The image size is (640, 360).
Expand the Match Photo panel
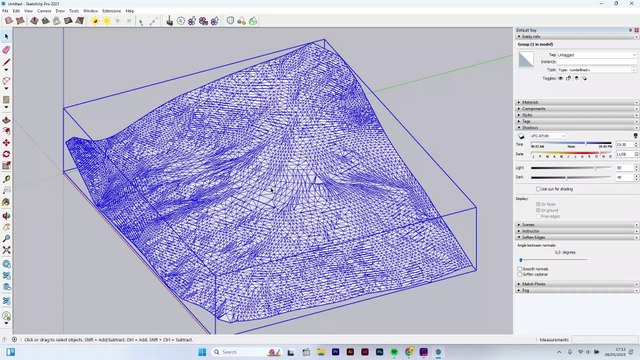(x=576, y=284)
